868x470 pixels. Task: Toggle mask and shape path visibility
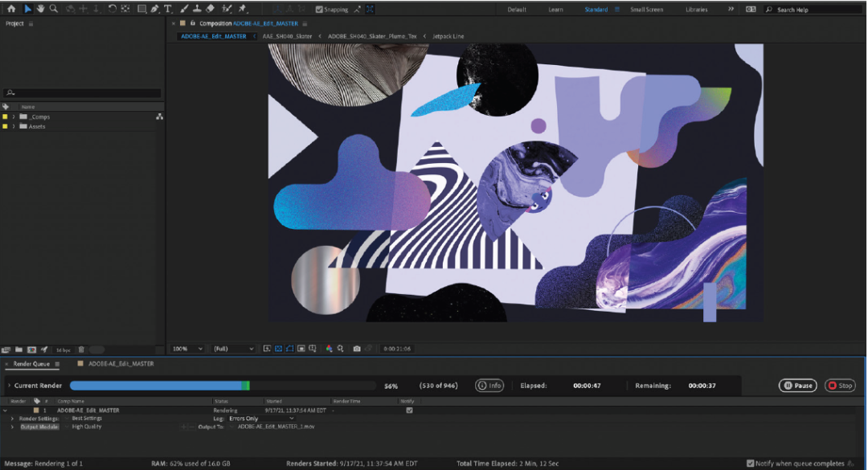(289, 349)
